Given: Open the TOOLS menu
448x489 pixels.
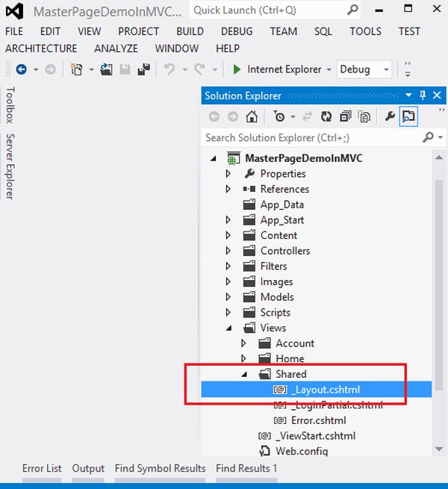Looking at the screenshot, I should 365,31.
